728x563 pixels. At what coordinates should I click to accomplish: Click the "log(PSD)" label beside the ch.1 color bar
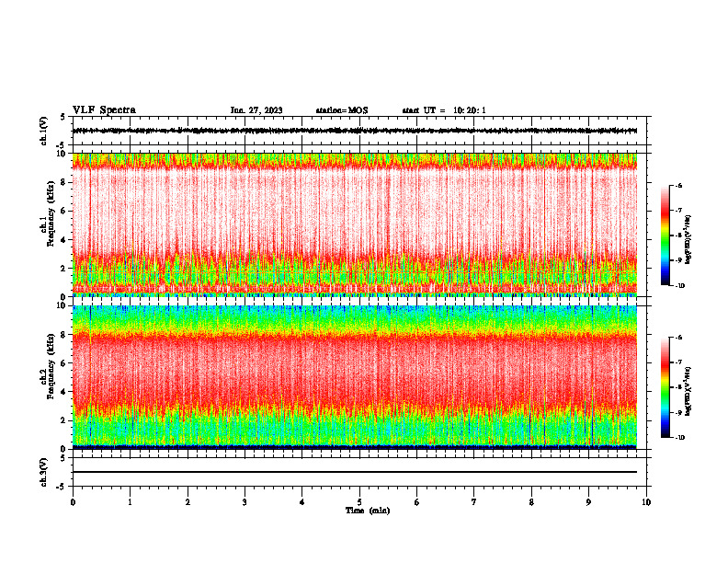point(688,240)
